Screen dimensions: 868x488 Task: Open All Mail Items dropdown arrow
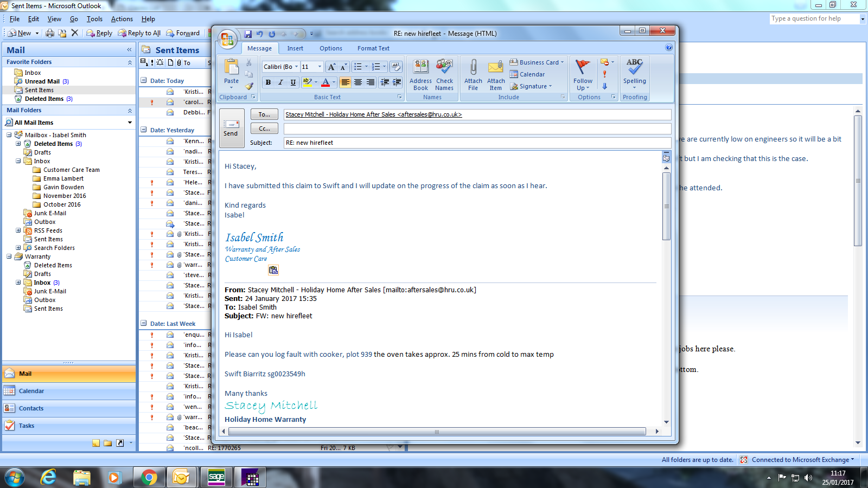point(130,123)
